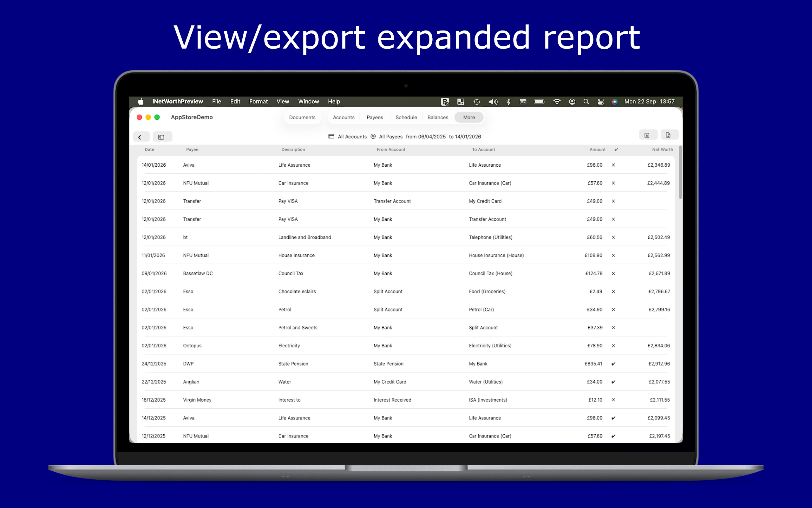Open the View menu
The width and height of the screenshot is (812, 508).
coord(283,102)
